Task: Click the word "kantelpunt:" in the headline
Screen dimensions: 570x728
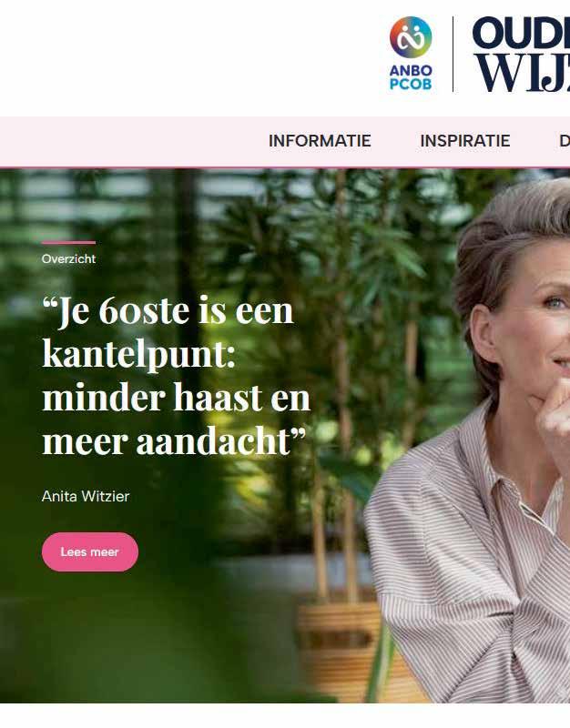Action: (139, 355)
